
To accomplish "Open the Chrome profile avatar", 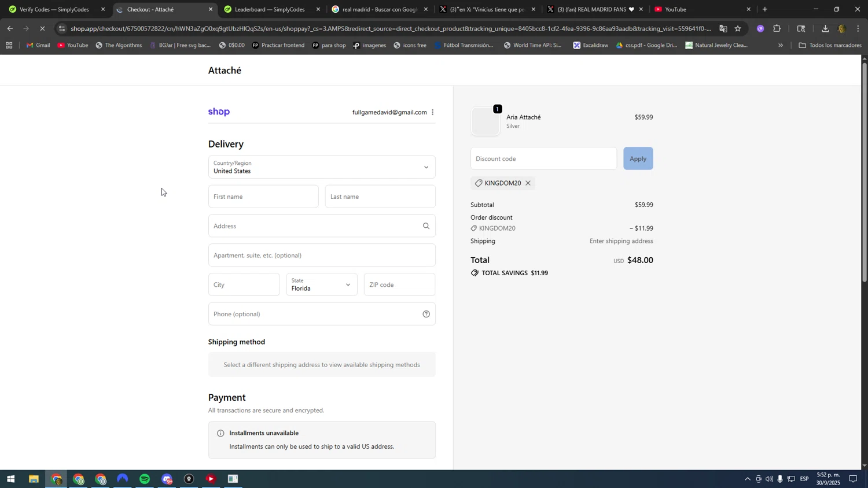I will (x=842, y=29).
